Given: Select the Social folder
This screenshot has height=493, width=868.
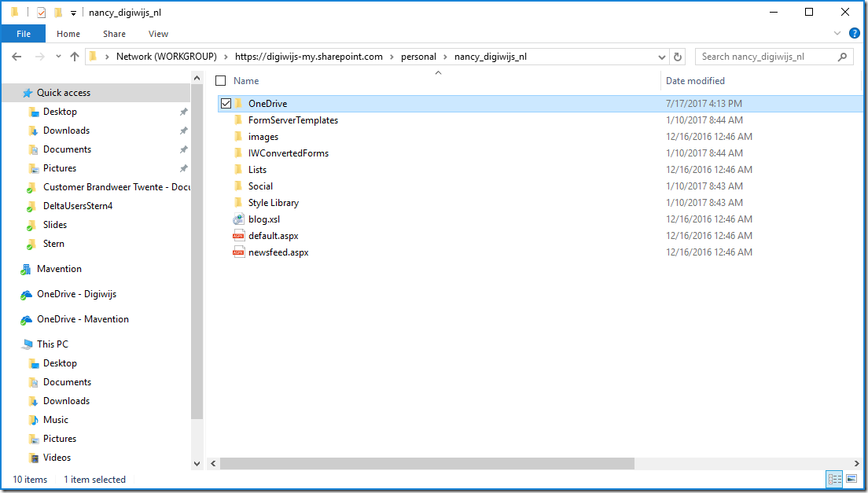Looking at the screenshot, I should pos(260,186).
